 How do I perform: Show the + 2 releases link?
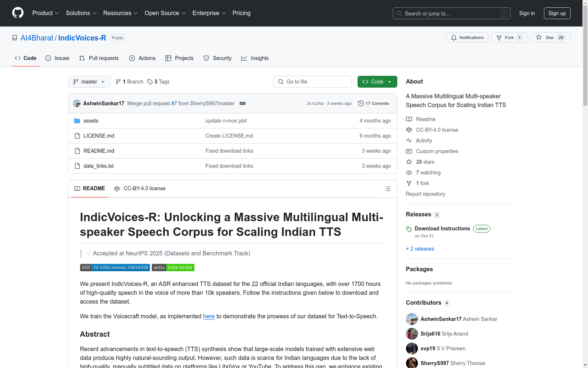coord(420,249)
